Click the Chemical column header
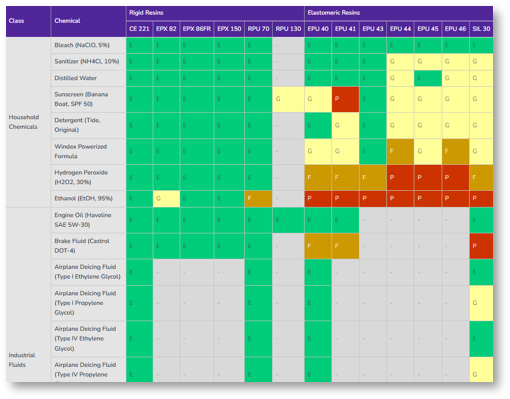Viewport: 510px width, 399px height. 88,21
